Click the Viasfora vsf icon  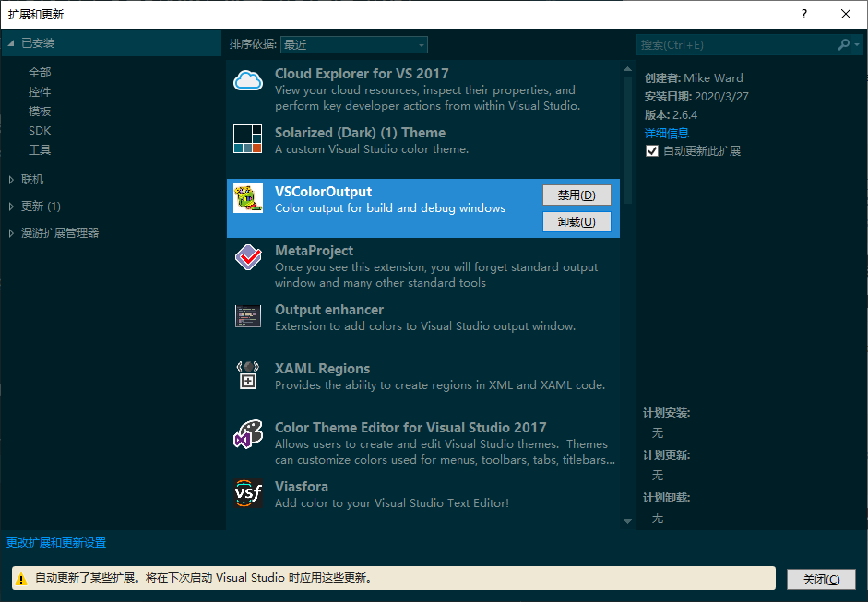(248, 493)
